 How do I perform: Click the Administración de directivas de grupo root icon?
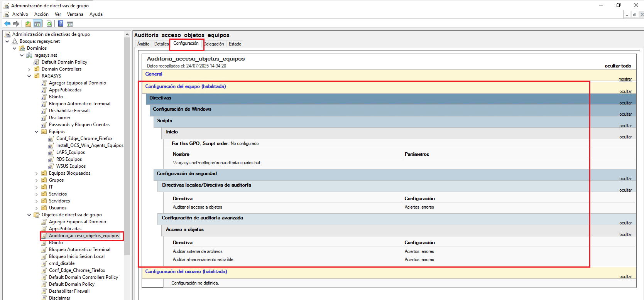click(7, 34)
